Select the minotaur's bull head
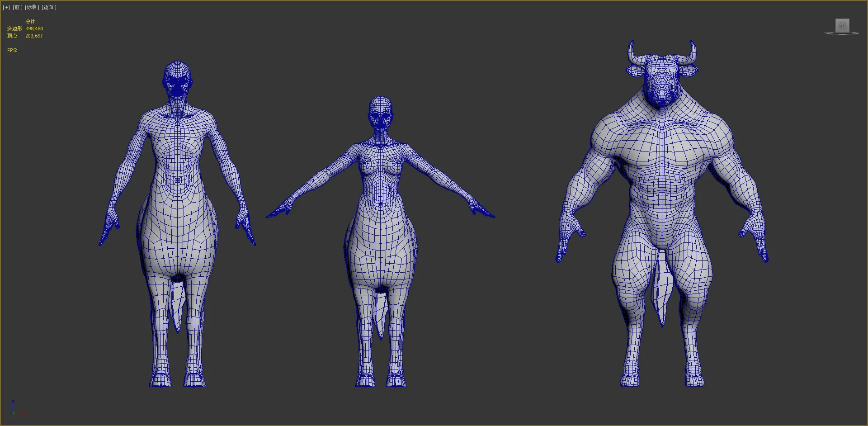This screenshot has width=868, height=426. (x=661, y=79)
